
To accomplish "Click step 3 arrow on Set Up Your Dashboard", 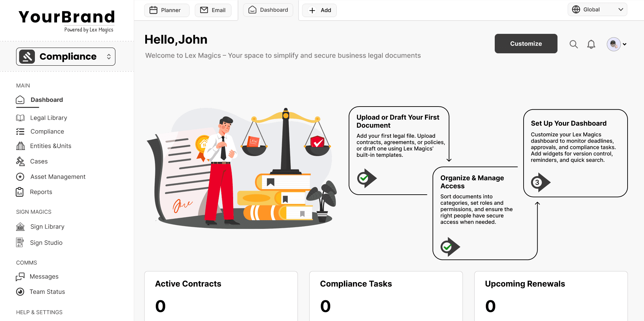I will point(541,182).
